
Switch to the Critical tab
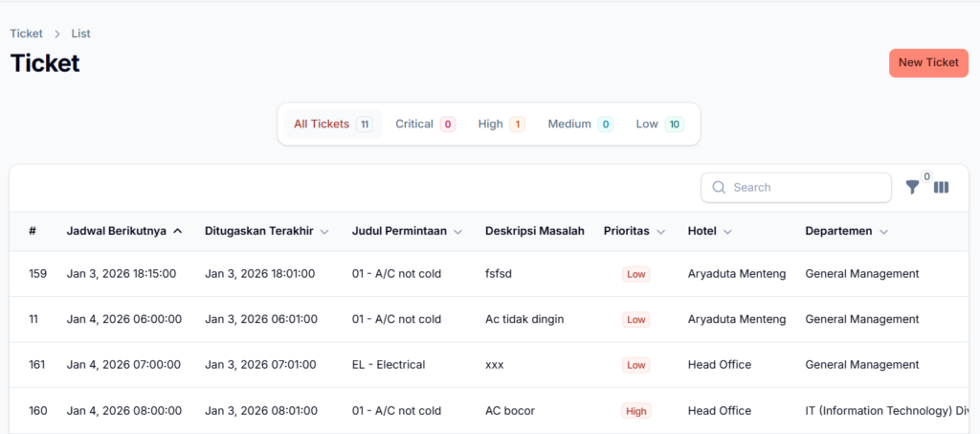click(x=425, y=124)
